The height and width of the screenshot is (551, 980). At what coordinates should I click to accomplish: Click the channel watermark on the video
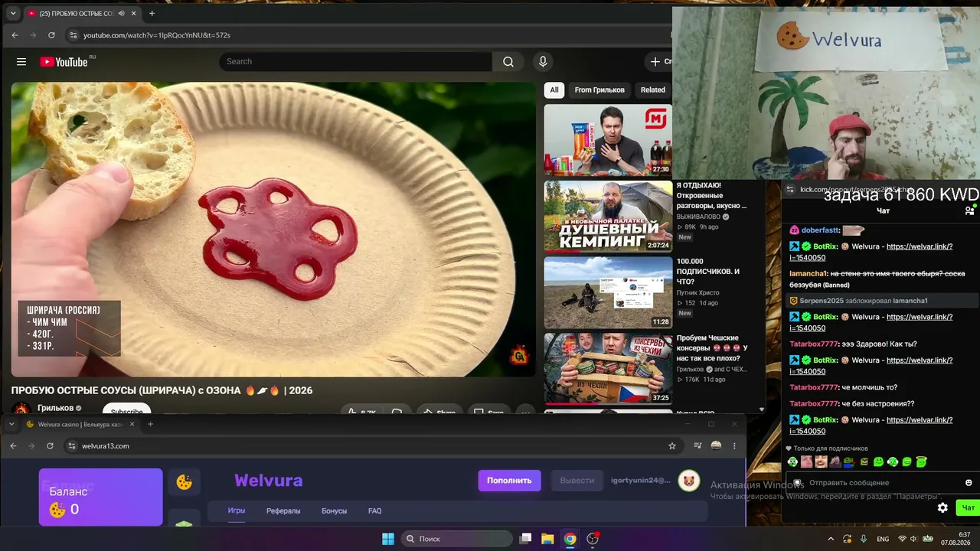520,356
